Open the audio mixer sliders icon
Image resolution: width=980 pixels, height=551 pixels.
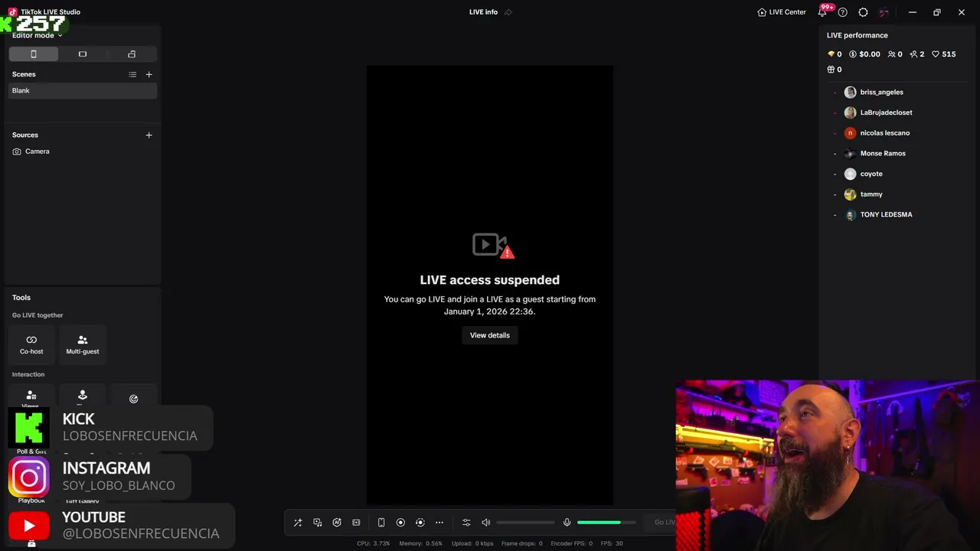(x=466, y=523)
